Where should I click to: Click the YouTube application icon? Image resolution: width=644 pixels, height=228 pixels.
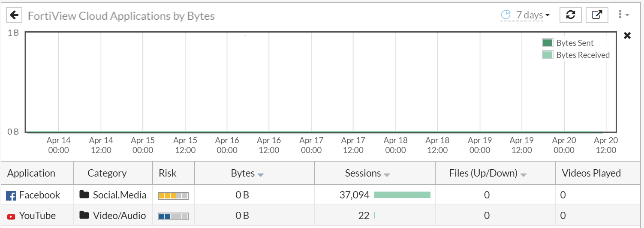(x=11, y=216)
